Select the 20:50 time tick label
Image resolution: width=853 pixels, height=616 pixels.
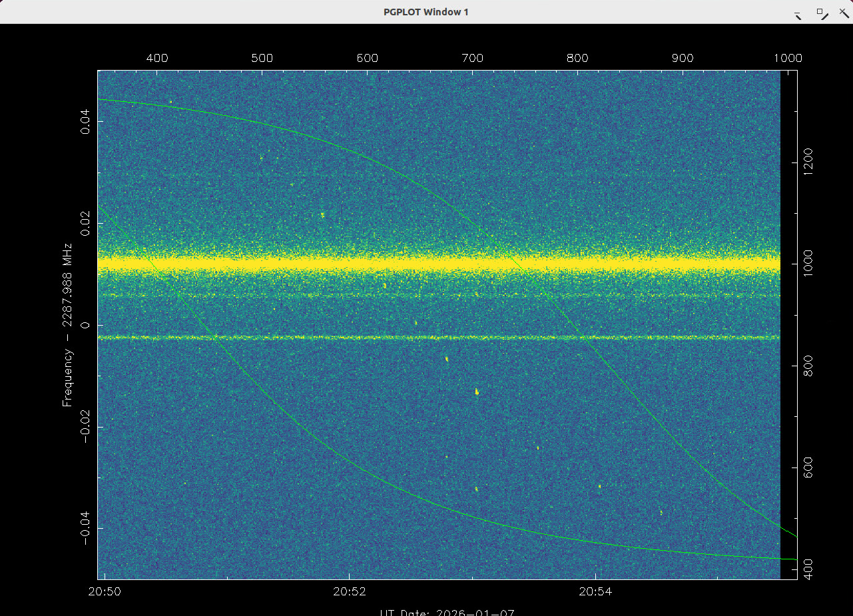click(x=105, y=591)
